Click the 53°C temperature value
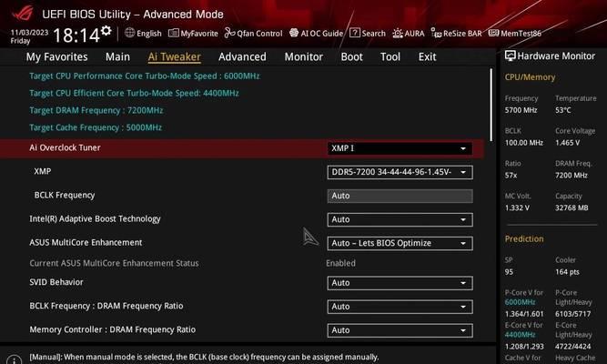The height and width of the screenshot is (364, 607). tap(563, 110)
